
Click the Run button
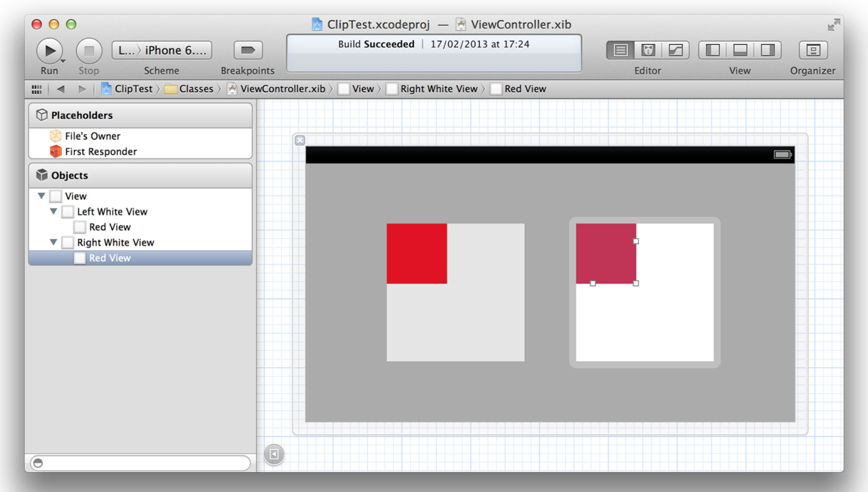(x=48, y=50)
